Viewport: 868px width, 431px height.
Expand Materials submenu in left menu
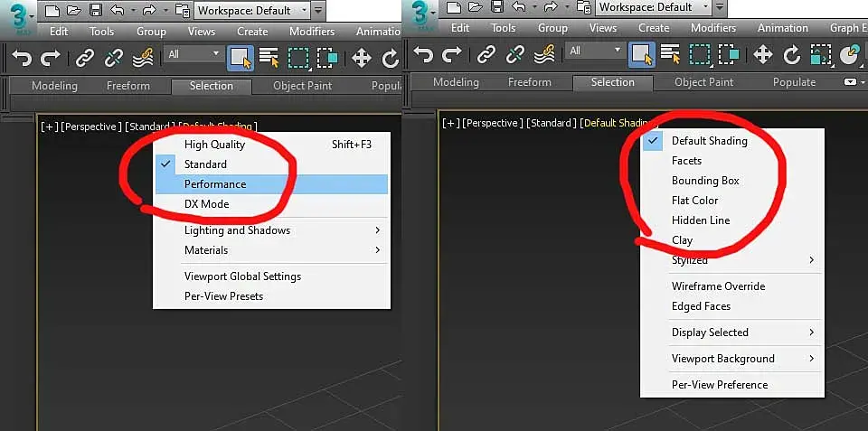point(271,250)
